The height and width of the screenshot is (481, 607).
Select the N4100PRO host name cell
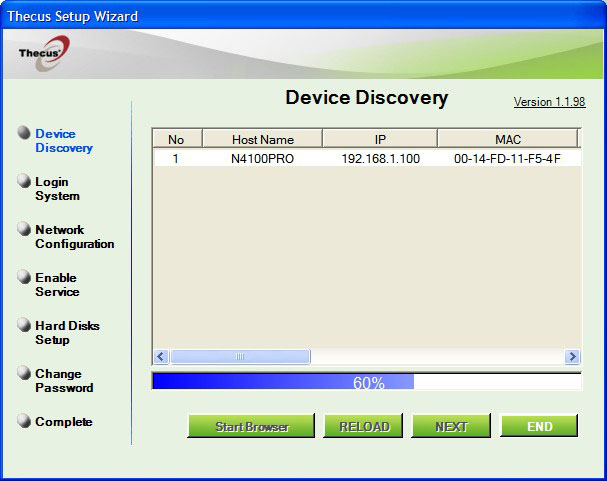pos(262,159)
